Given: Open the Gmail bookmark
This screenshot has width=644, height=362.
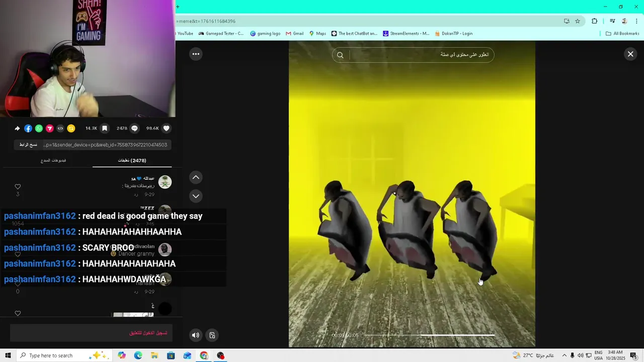Looking at the screenshot, I should (295, 34).
